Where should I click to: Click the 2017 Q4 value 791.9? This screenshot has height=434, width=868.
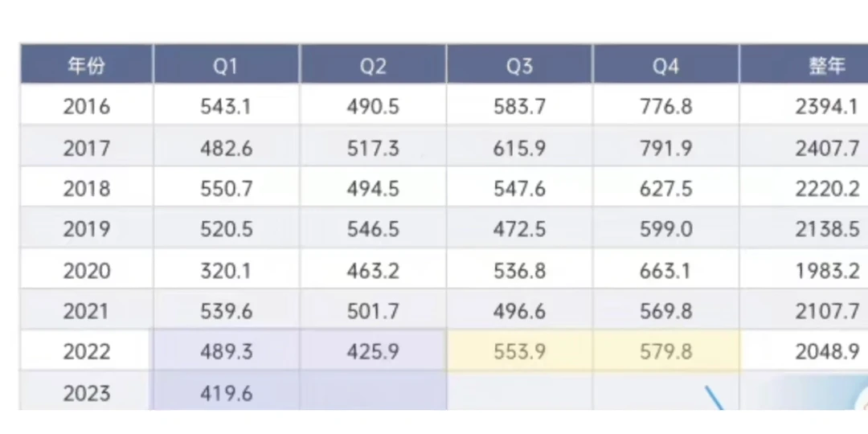tap(666, 148)
